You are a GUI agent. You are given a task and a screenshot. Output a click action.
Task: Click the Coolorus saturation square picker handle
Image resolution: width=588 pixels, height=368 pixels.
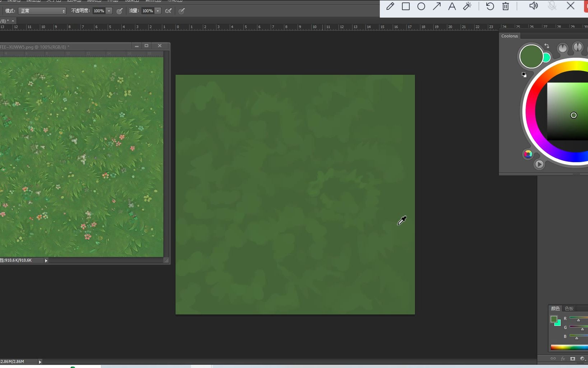click(x=574, y=115)
